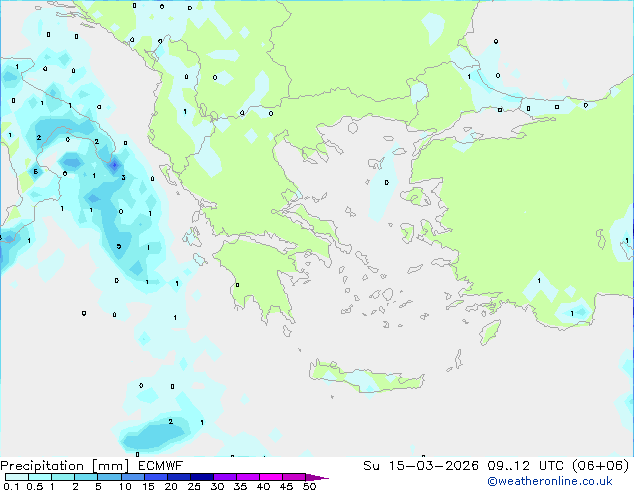Pick the legend swatch between 1 and 2
This screenshot has height=490, width=634.
(63, 477)
